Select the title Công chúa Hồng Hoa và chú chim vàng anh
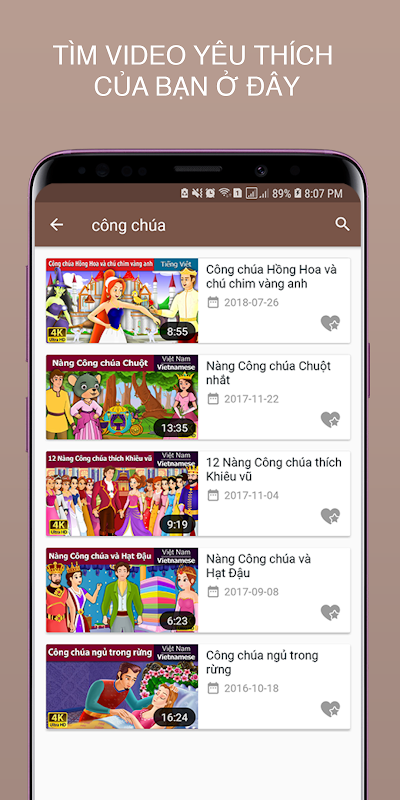This screenshot has width=400, height=800. [271, 277]
